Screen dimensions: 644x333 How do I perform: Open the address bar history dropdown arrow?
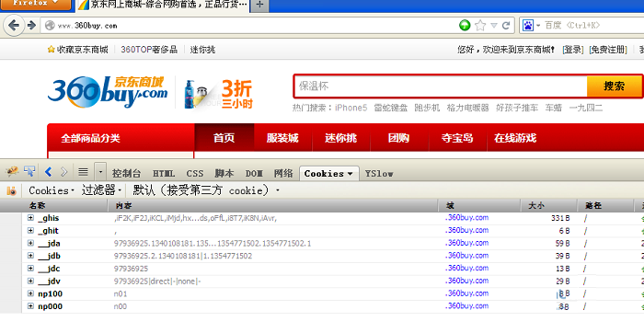pyautogui.click(x=494, y=26)
